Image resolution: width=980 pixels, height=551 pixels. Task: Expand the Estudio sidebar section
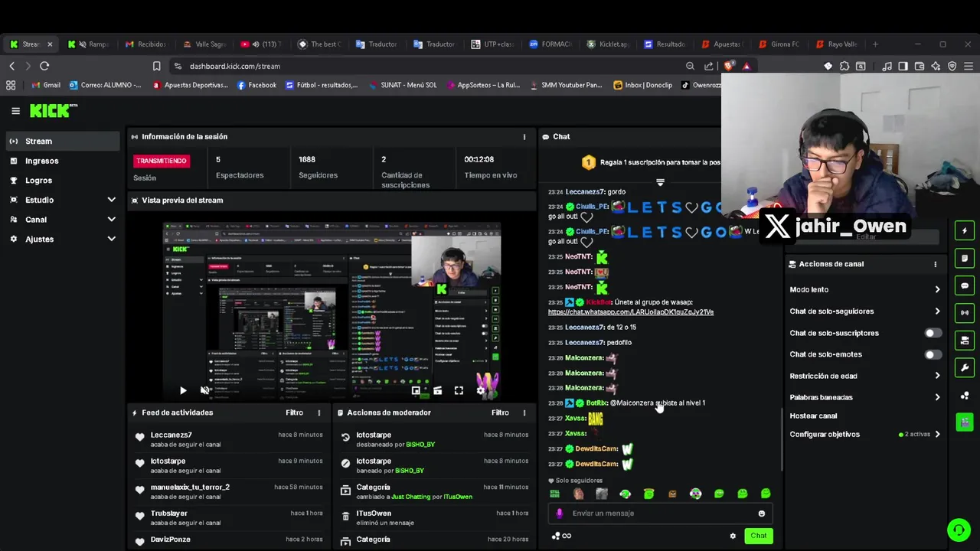(62, 200)
